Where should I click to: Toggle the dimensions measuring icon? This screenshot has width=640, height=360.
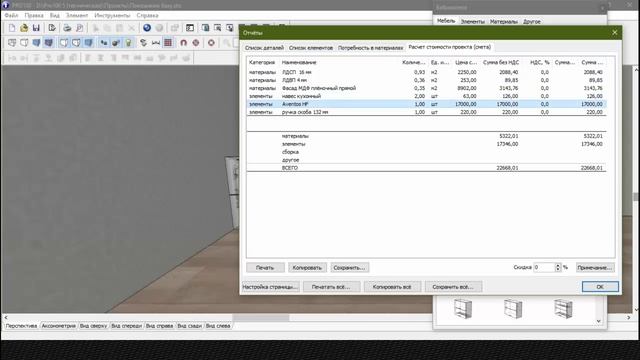[x=156, y=42]
